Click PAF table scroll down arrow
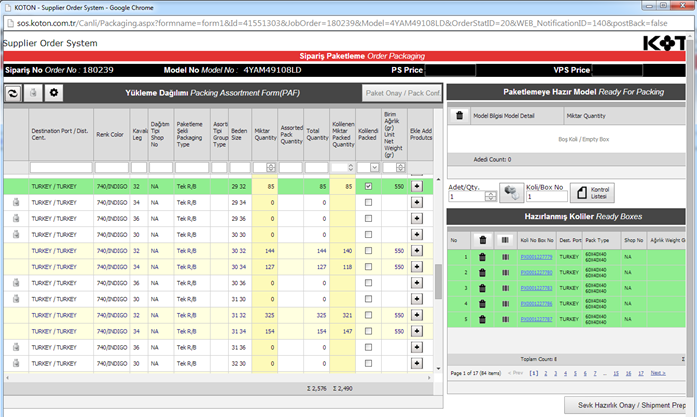697x417 pixels. 438,369
